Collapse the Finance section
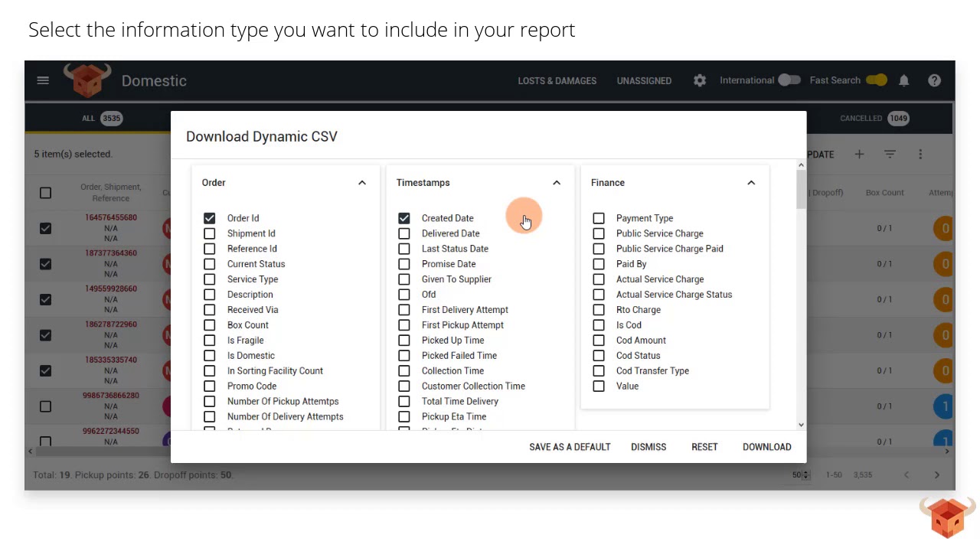980x551 pixels. 751,183
